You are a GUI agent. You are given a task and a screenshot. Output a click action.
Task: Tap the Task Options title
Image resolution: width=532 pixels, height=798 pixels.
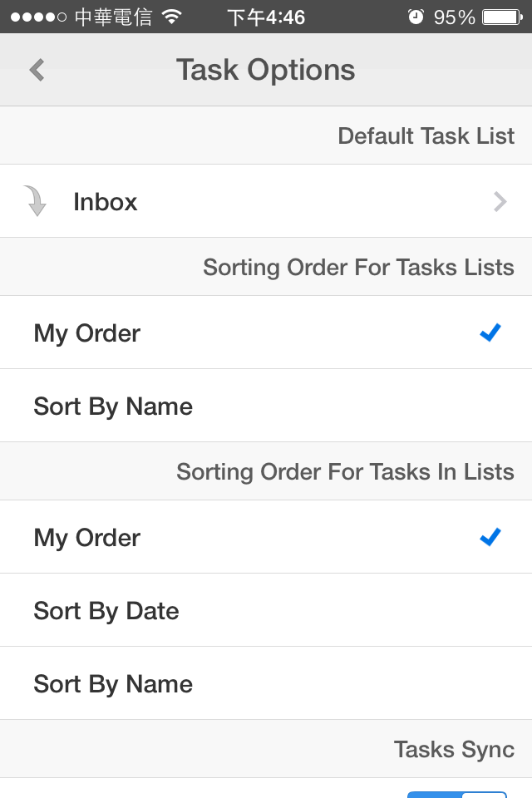265,70
